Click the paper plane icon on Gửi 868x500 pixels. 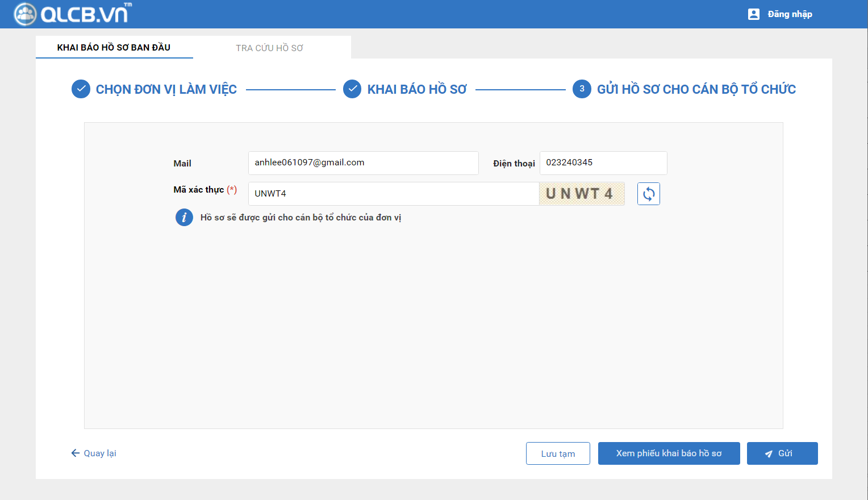(x=769, y=454)
